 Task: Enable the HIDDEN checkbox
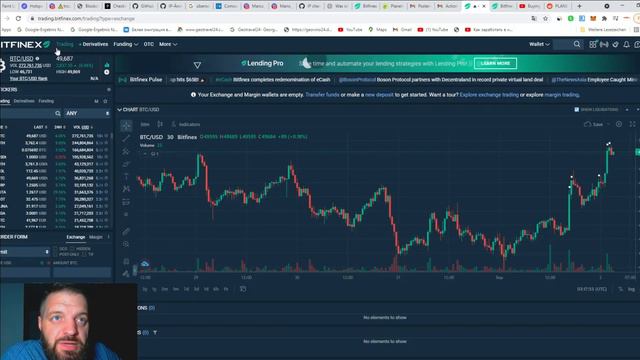72,249
